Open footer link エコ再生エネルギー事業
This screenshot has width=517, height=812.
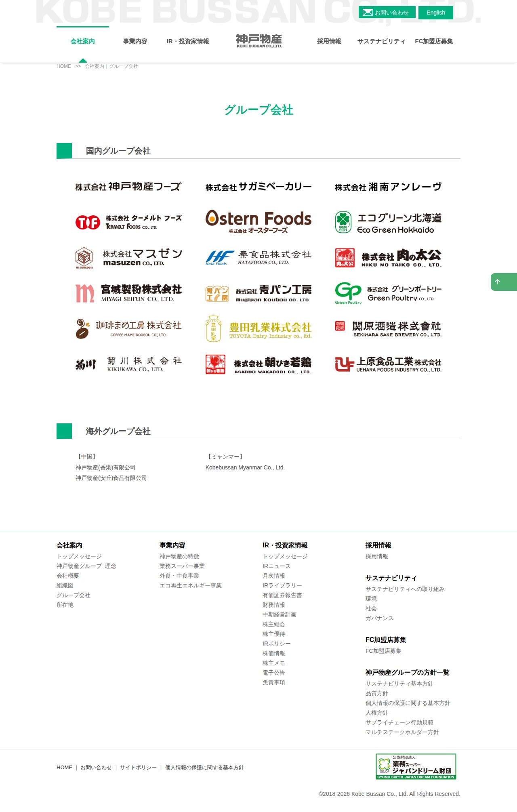(x=191, y=585)
